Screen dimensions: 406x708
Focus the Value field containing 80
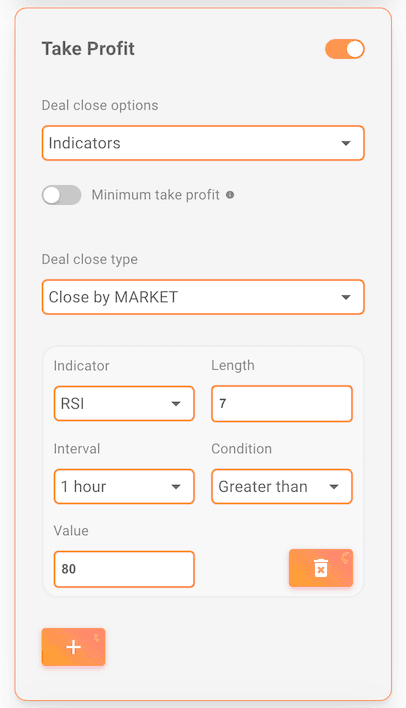124,569
